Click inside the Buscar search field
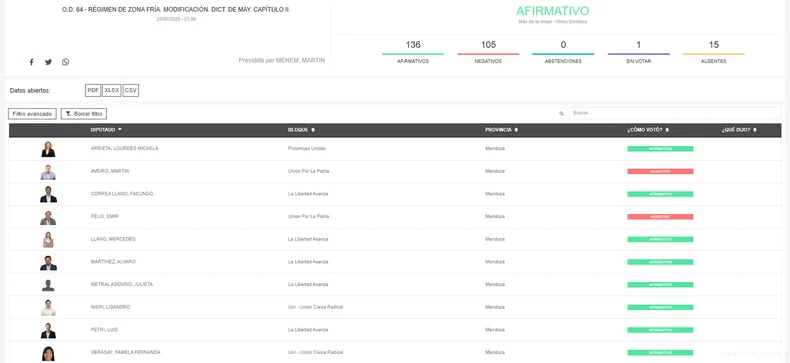The image size is (790, 363). click(x=675, y=113)
